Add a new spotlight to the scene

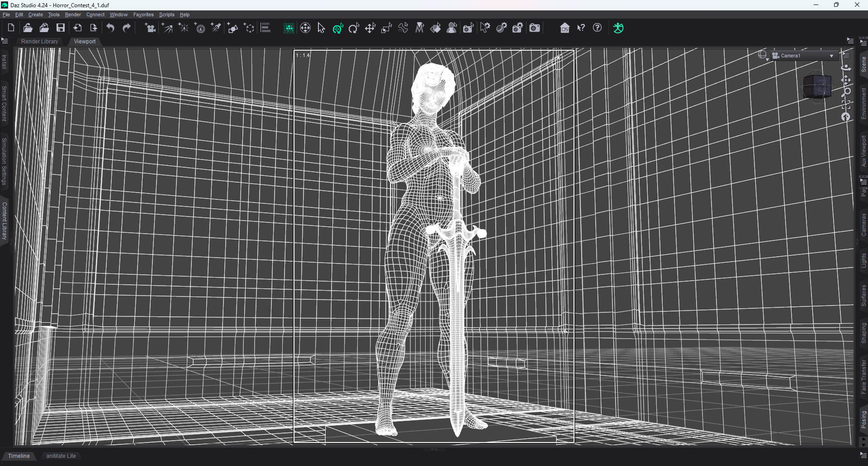click(x=216, y=28)
